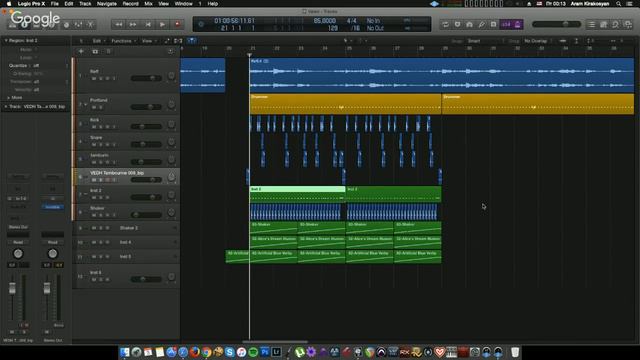
Task: Open the Mix menu
Action: (149, 4)
